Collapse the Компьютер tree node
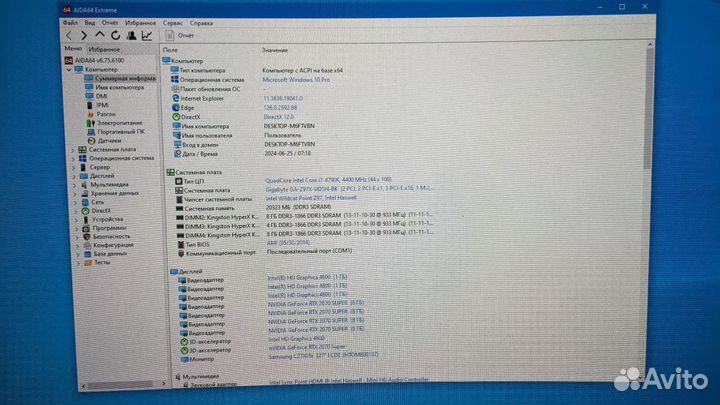 pos(69,69)
